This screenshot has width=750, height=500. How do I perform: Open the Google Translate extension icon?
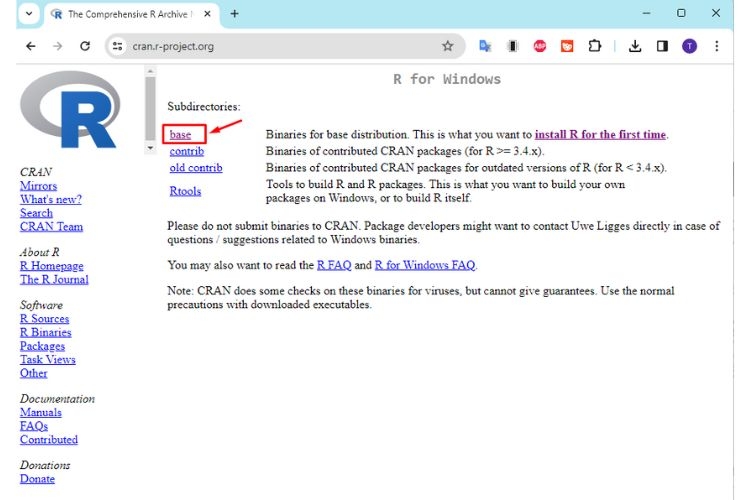coord(485,46)
